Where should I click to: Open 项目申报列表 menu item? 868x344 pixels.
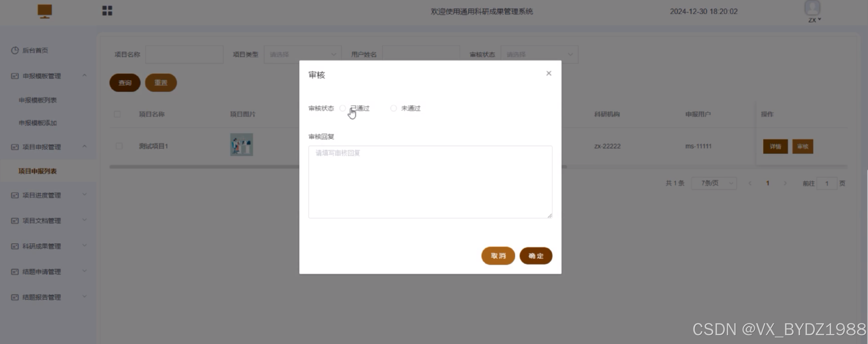tap(37, 171)
